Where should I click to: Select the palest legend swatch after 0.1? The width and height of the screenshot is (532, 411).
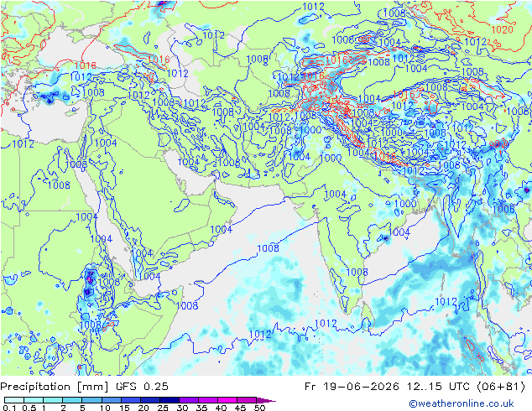14,400
